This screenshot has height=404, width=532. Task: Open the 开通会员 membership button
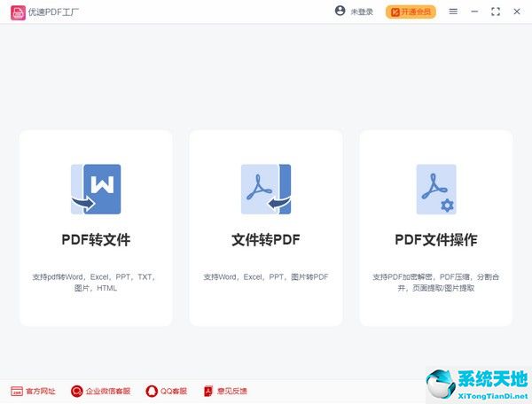[411, 12]
